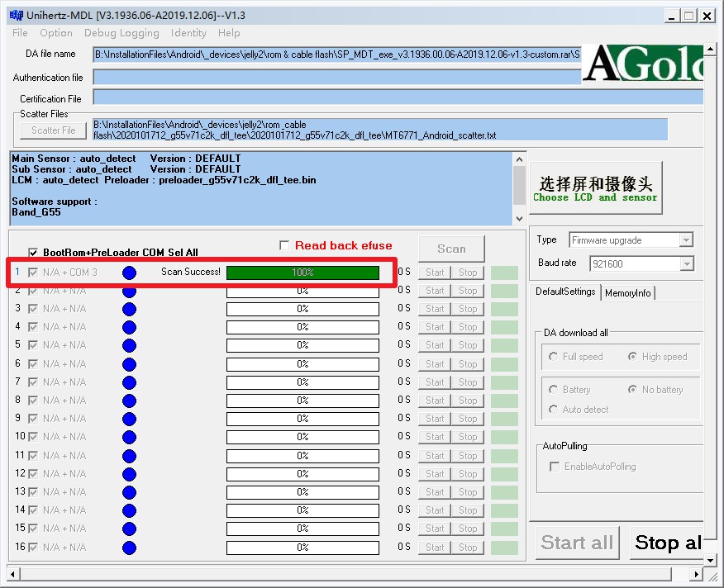This screenshot has height=588, width=724.
Task: Click the info panel scroll up arrow
Action: tap(520, 159)
